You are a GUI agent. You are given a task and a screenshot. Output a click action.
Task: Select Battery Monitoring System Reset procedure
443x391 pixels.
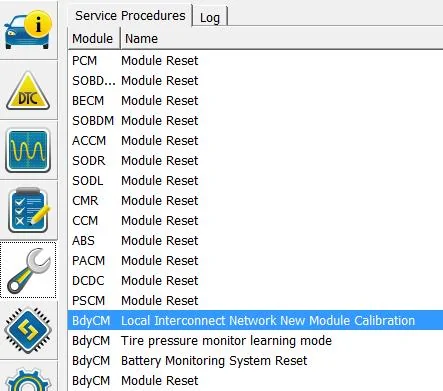point(255,361)
